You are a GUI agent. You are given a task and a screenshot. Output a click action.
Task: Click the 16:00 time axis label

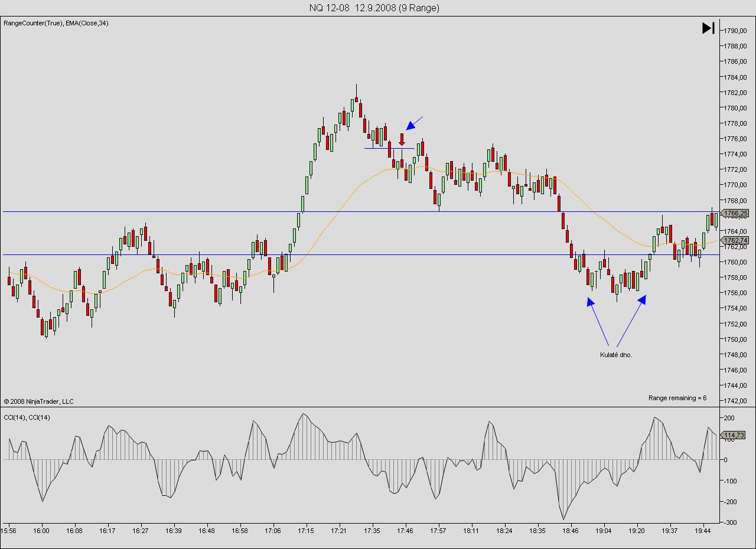pyautogui.click(x=41, y=531)
